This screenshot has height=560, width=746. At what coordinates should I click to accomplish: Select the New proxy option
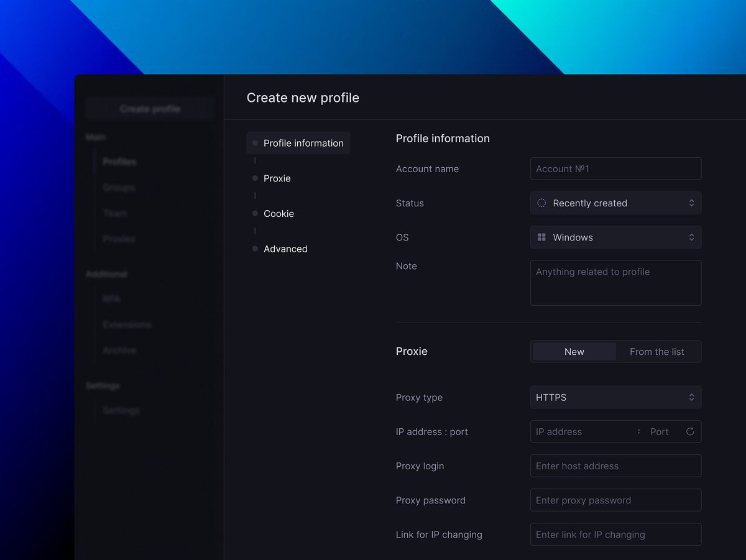coord(573,351)
